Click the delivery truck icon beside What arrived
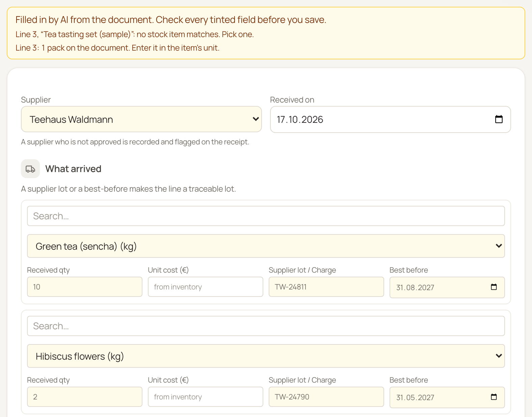The image size is (532, 417). point(30,169)
